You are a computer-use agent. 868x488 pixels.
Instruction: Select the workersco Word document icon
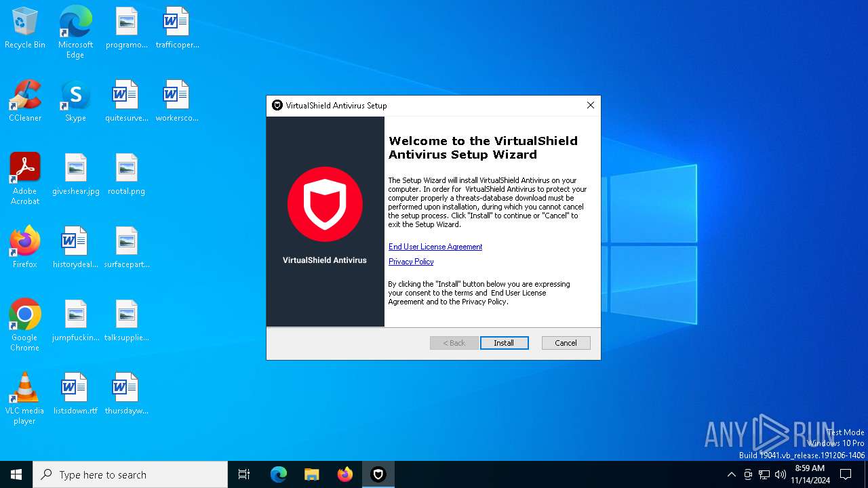coord(177,102)
